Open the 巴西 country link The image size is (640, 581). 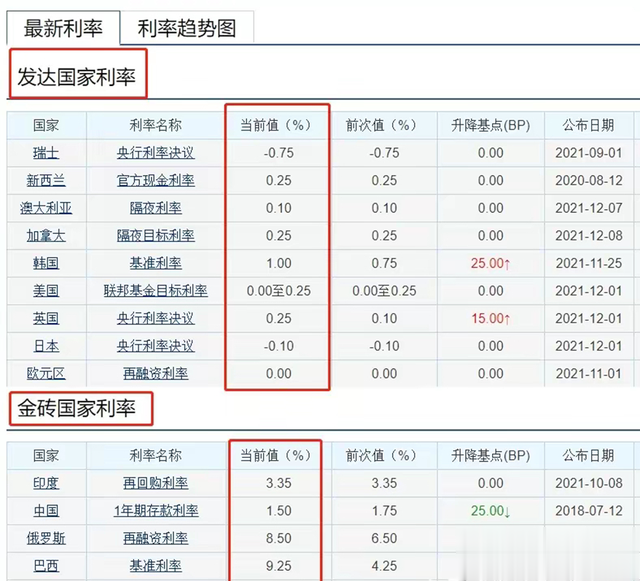pyautogui.click(x=46, y=566)
